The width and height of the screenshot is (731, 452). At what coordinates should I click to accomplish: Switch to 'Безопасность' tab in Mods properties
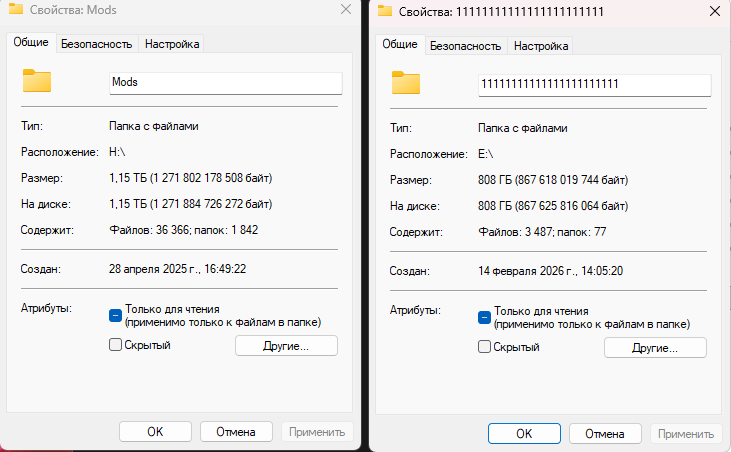point(97,44)
